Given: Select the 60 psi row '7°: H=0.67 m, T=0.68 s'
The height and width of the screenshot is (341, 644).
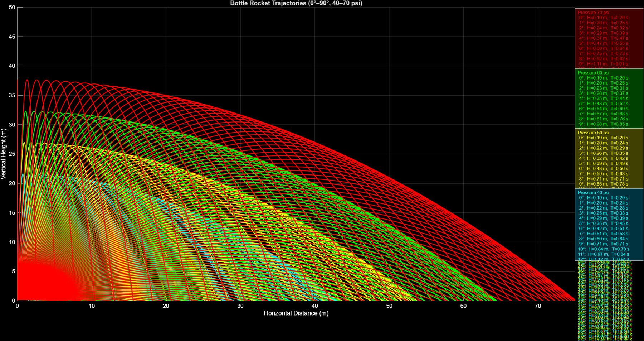Looking at the screenshot, I should [x=604, y=114].
